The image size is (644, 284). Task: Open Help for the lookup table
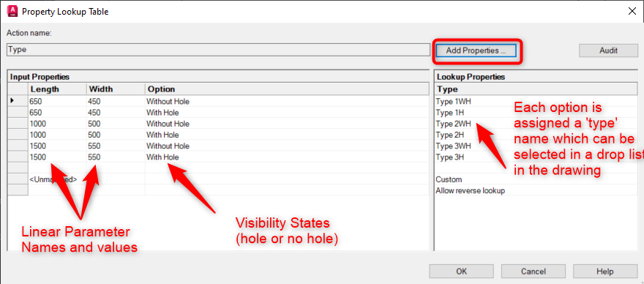pyautogui.click(x=605, y=272)
